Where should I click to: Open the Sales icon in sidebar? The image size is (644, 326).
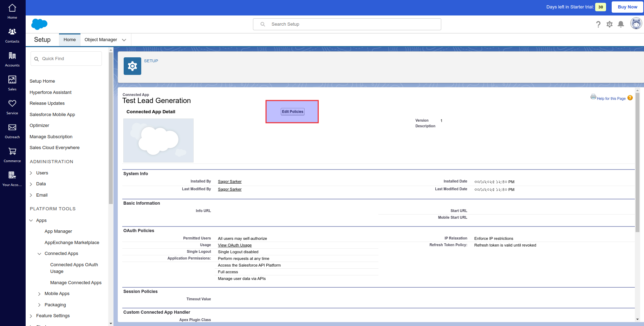[x=12, y=80]
